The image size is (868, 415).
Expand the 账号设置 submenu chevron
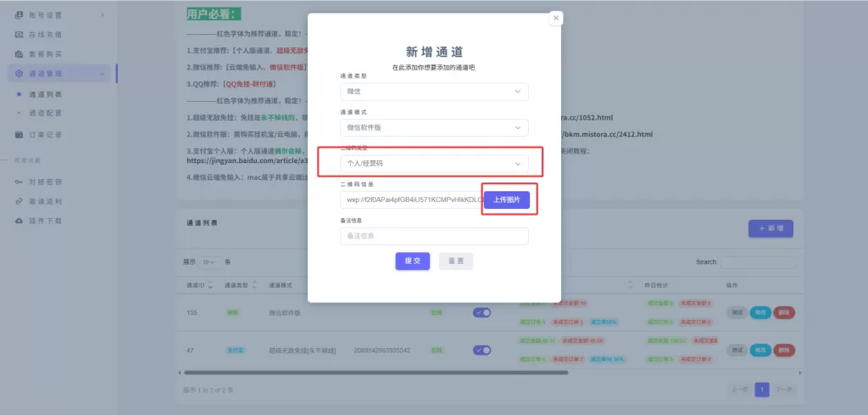tap(103, 15)
